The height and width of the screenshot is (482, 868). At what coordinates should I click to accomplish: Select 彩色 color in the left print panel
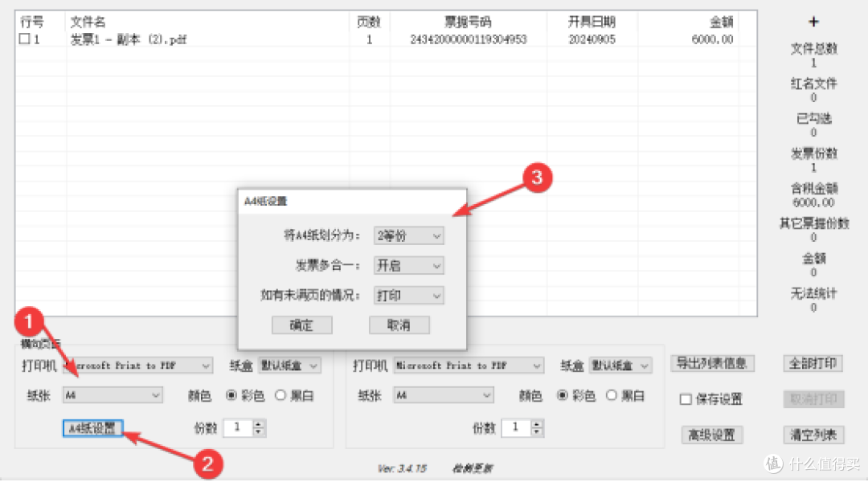pyautogui.click(x=231, y=395)
